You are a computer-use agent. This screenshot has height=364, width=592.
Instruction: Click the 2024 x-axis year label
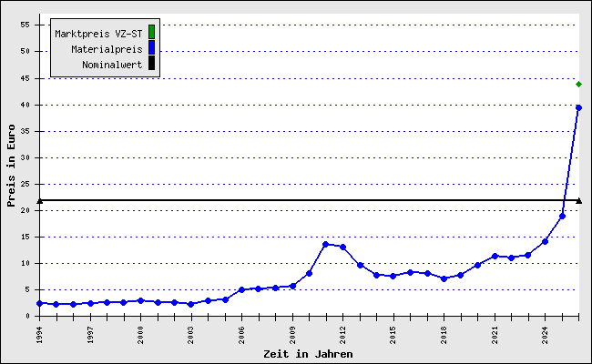[x=546, y=333]
